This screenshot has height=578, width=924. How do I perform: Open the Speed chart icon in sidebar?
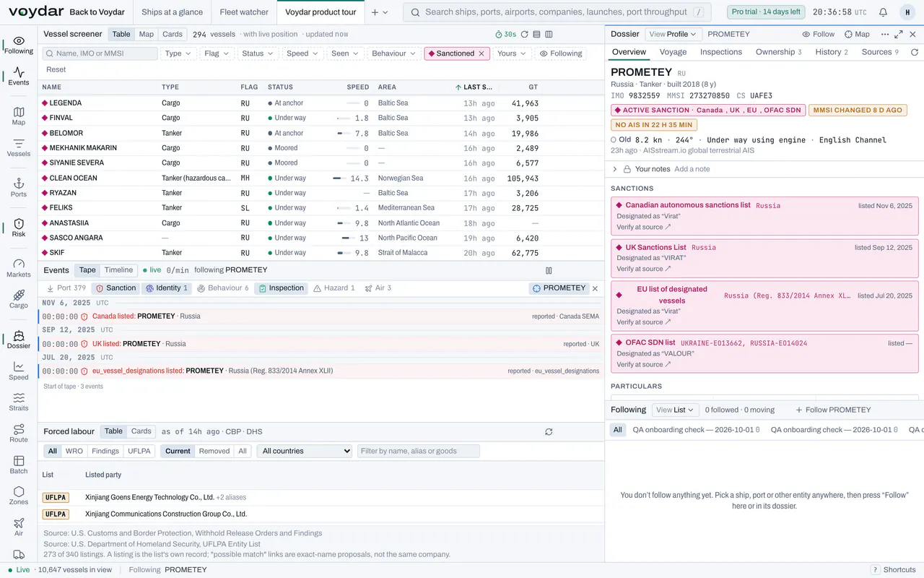[19, 371]
